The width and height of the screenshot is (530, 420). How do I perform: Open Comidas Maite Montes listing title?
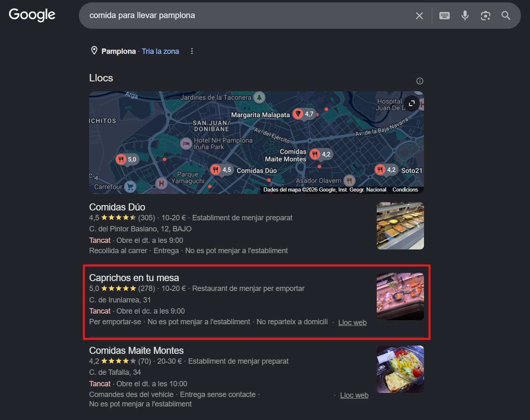136,351
